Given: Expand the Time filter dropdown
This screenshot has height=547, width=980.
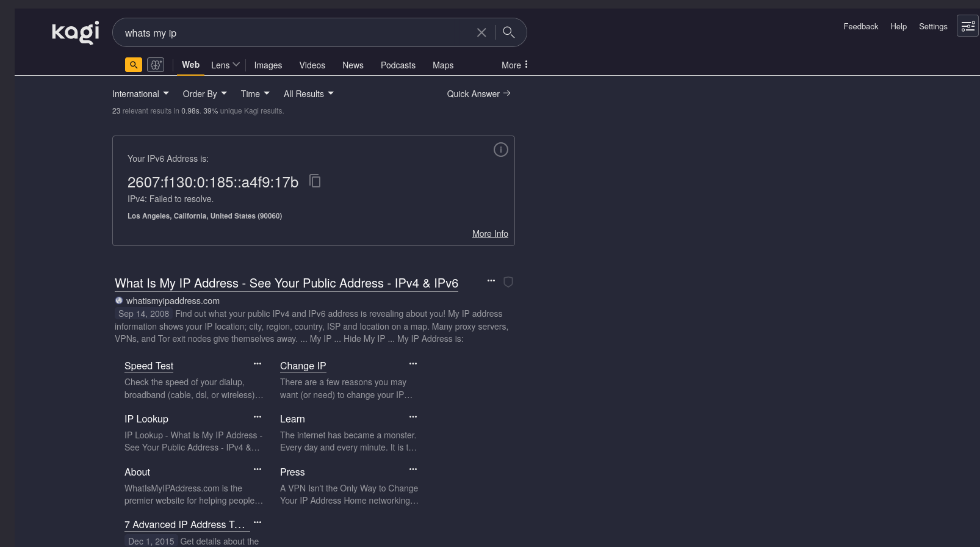Looking at the screenshot, I should pos(255,94).
